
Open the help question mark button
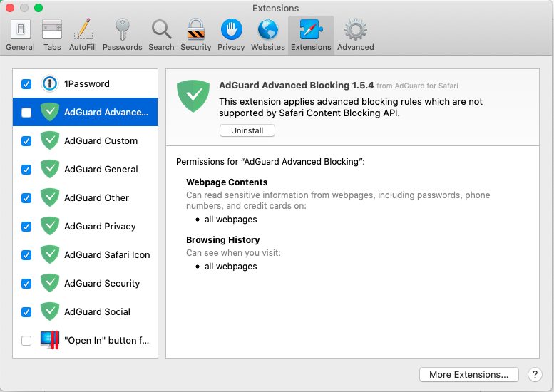tap(535, 374)
